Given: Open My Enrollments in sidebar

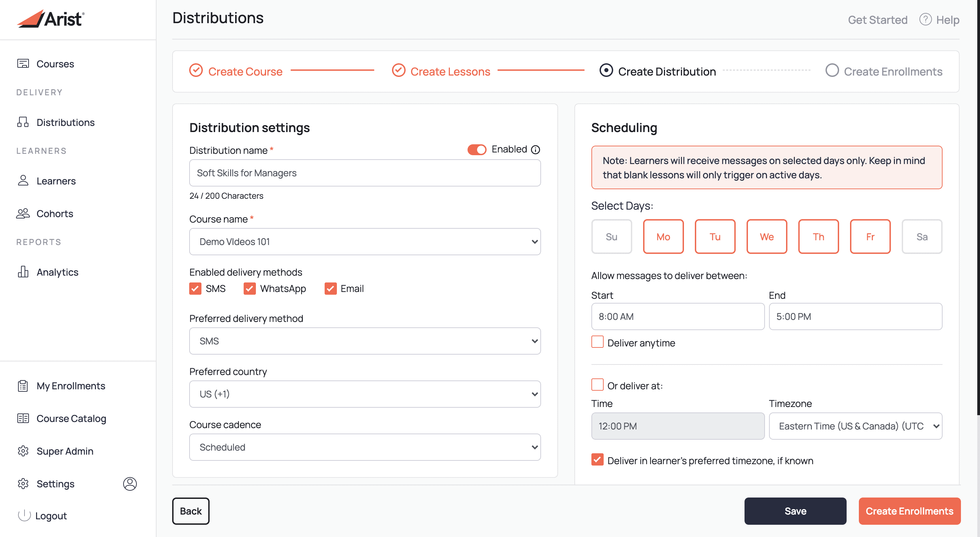Looking at the screenshot, I should coord(71,386).
